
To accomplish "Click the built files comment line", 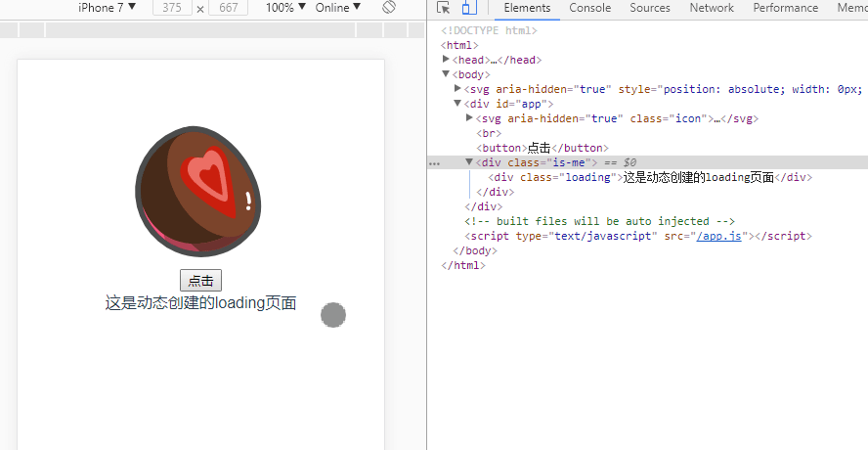I will (x=599, y=221).
